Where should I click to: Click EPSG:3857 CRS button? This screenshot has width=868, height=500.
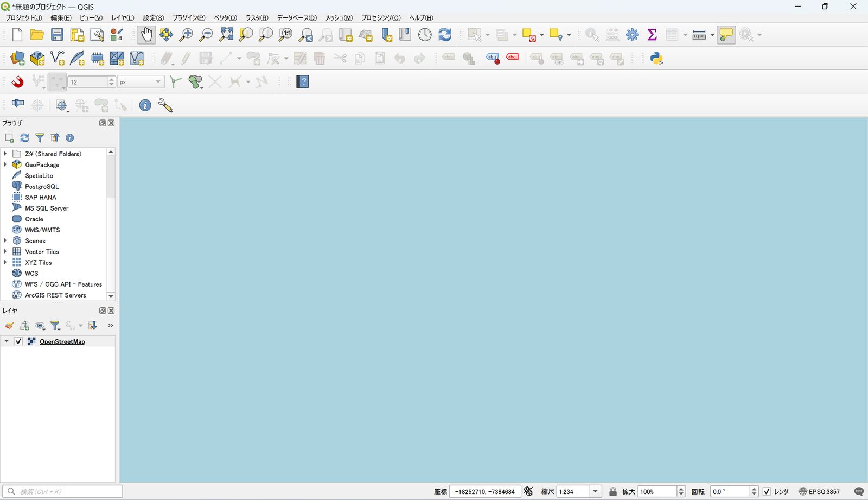(819, 492)
